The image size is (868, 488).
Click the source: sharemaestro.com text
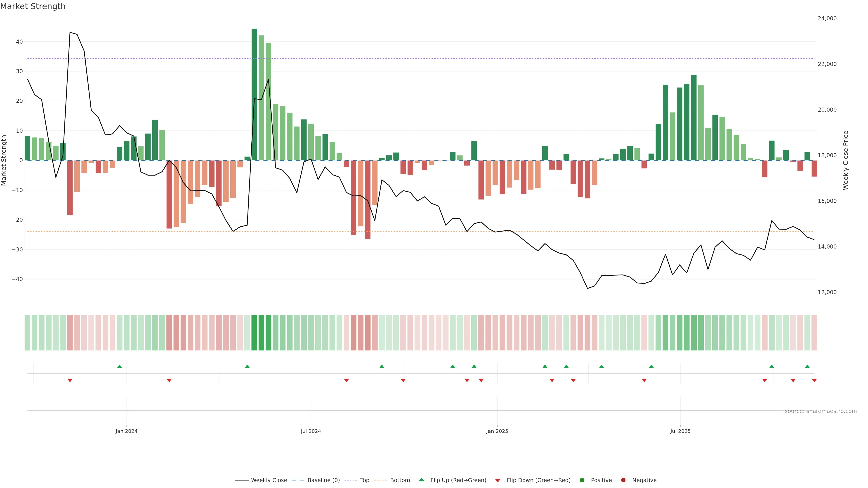tap(821, 411)
